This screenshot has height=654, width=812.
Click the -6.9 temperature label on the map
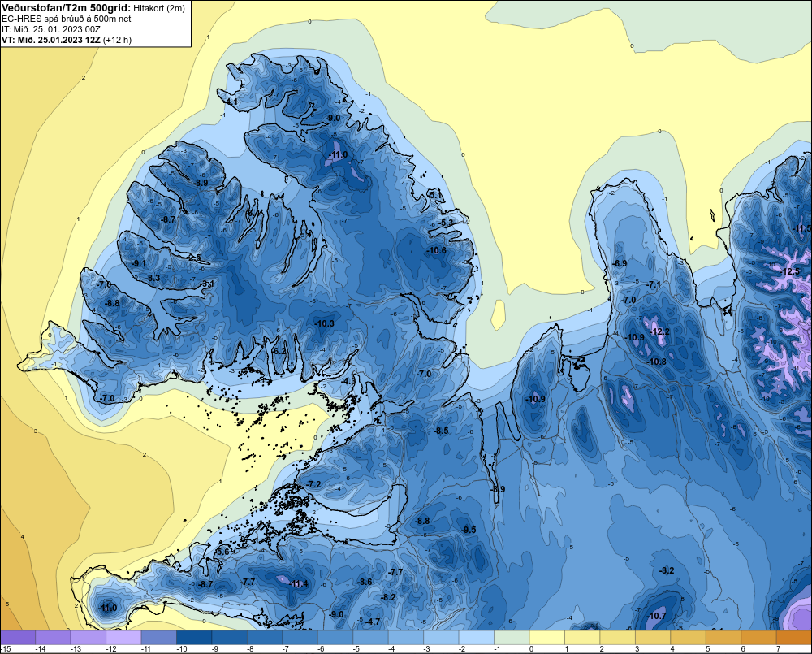coord(620,264)
